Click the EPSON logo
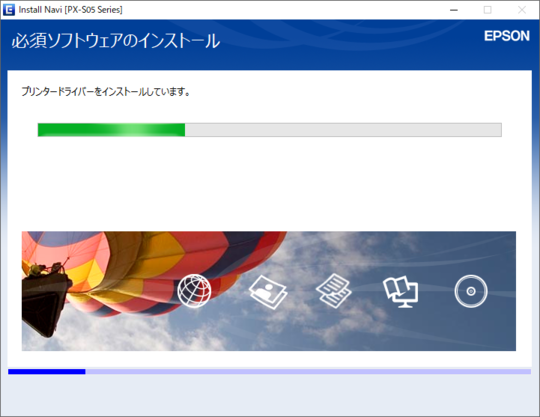This screenshot has height=417, width=540. (507, 36)
